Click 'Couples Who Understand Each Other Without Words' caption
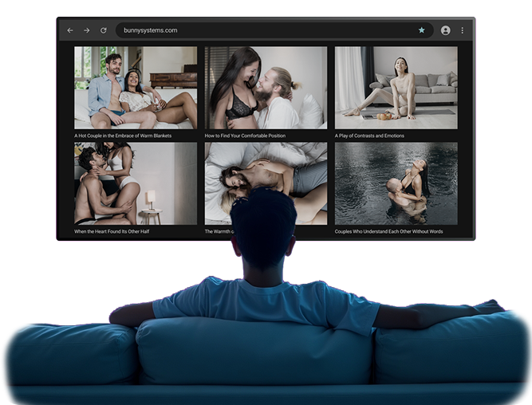This screenshot has width=532, height=405. [388, 231]
